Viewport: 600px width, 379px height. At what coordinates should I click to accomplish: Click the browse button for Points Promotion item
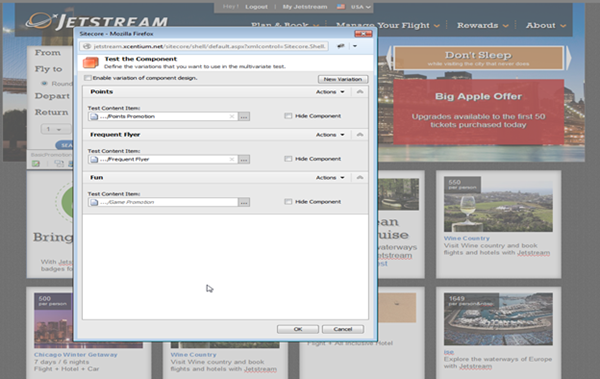pyautogui.click(x=244, y=116)
